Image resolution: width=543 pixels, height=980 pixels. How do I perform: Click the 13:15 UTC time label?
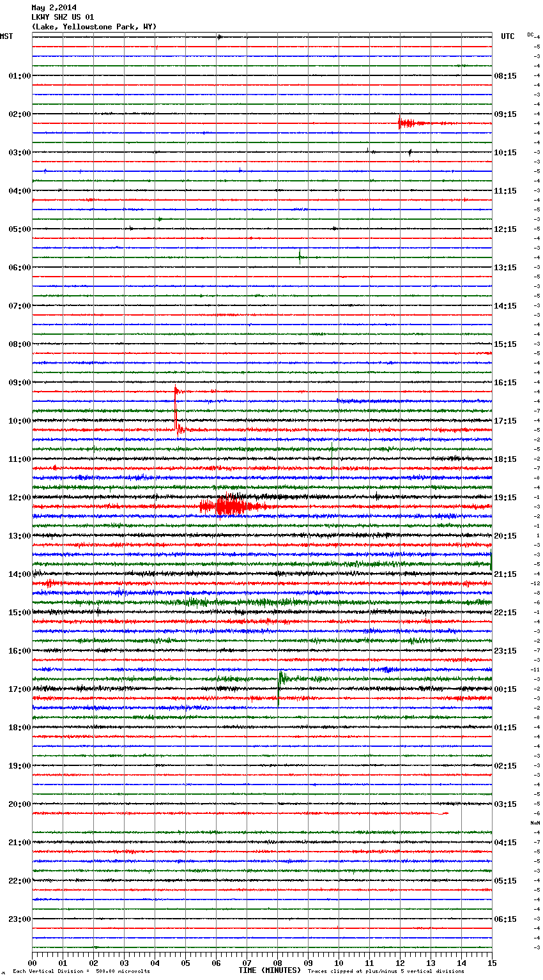click(x=505, y=268)
